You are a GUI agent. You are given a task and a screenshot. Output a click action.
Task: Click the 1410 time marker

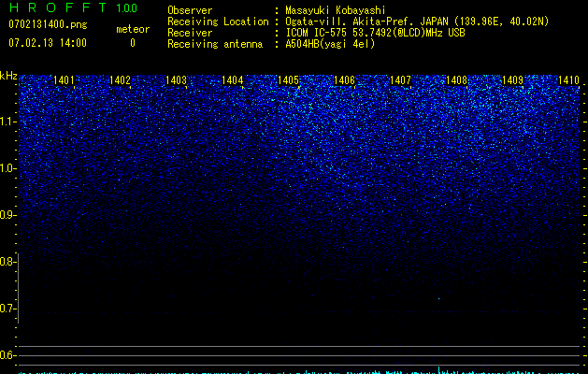point(569,80)
